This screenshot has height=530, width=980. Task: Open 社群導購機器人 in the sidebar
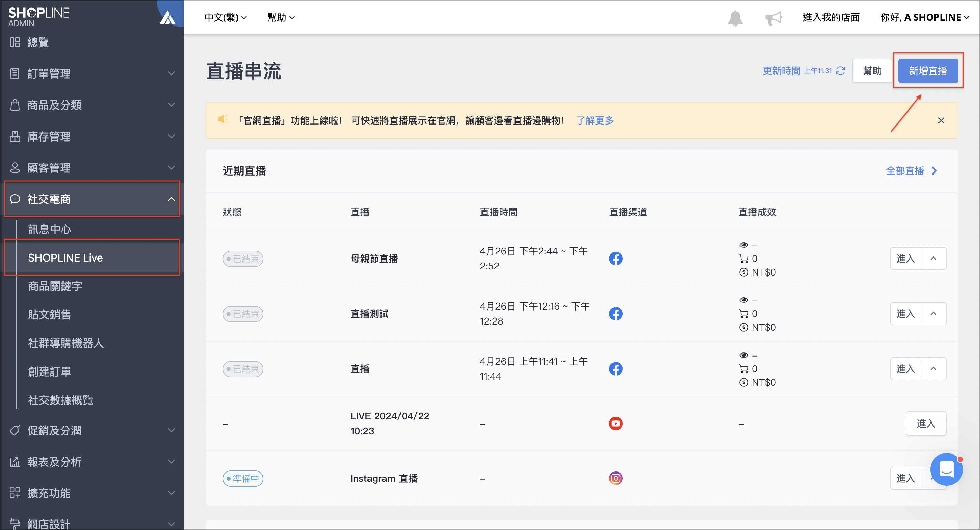[x=66, y=343]
